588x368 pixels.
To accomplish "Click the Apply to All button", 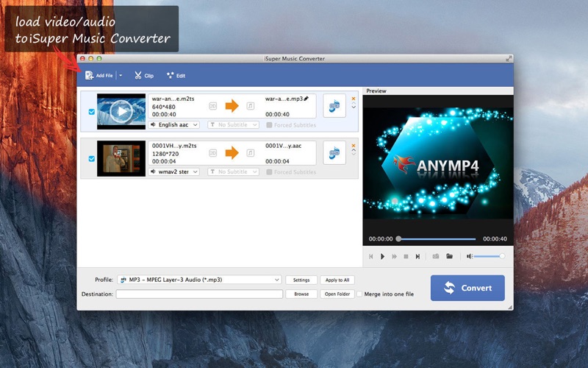I will point(337,280).
